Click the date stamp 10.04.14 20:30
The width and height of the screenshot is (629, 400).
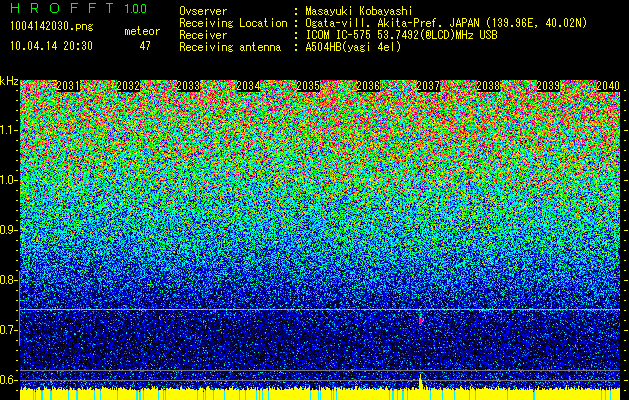pos(51,46)
